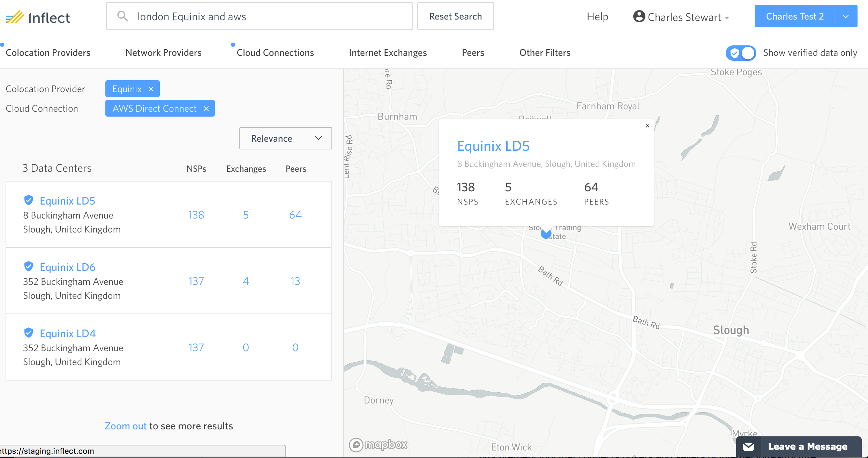Click the blue map pin marker
The image size is (868, 458).
(x=546, y=234)
